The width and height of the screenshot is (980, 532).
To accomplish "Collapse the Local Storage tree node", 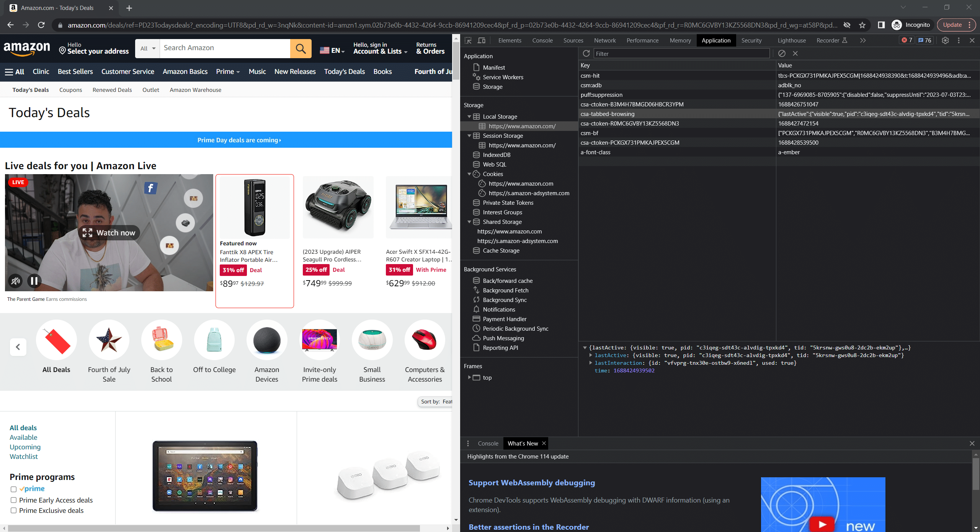I will pos(469,116).
